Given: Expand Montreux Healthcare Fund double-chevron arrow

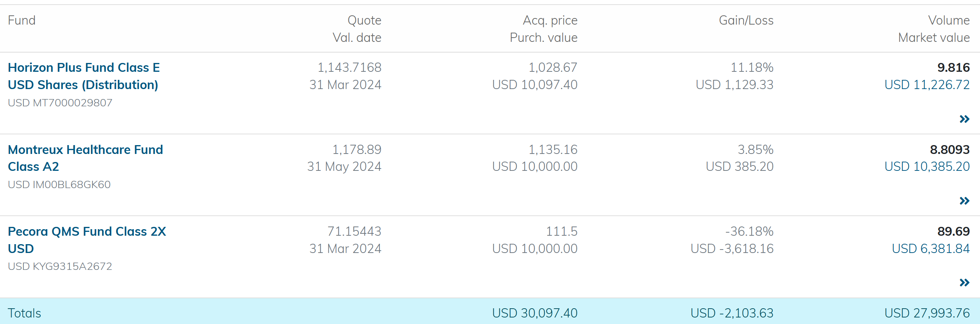Looking at the screenshot, I should click(964, 201).
